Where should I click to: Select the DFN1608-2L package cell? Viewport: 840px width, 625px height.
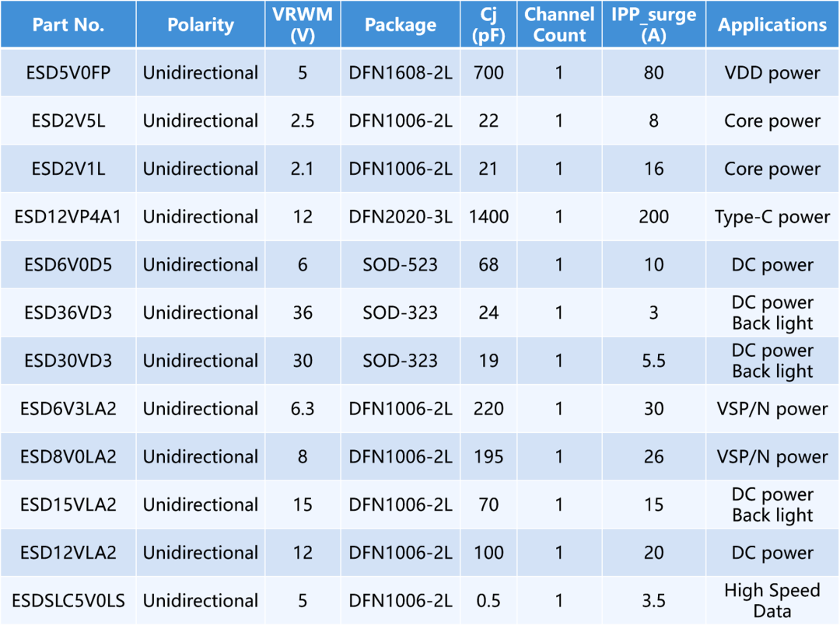[x=401, y=73]
